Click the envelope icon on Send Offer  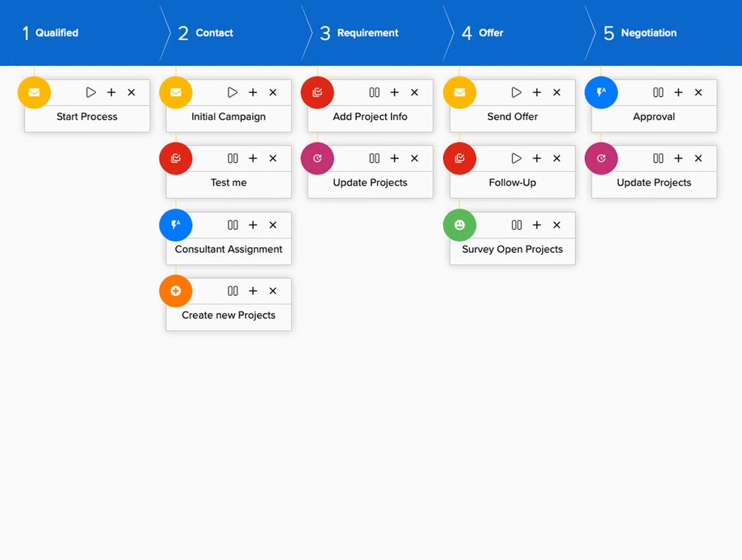click(x=459, y=92)
